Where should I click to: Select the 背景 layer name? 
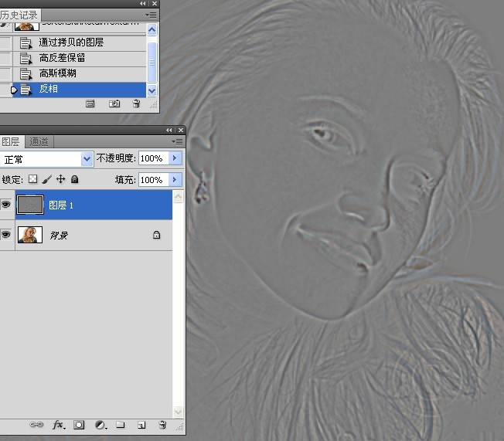59,236
